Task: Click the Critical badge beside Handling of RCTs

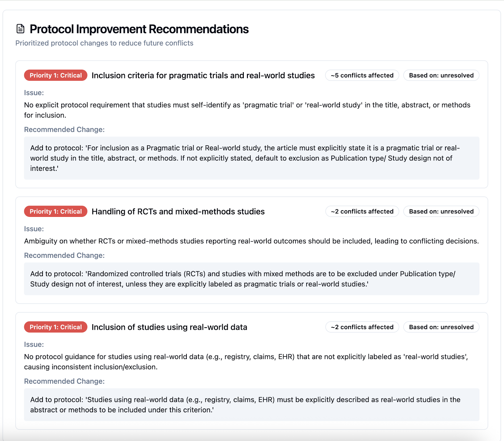Action: coord(56,212)
